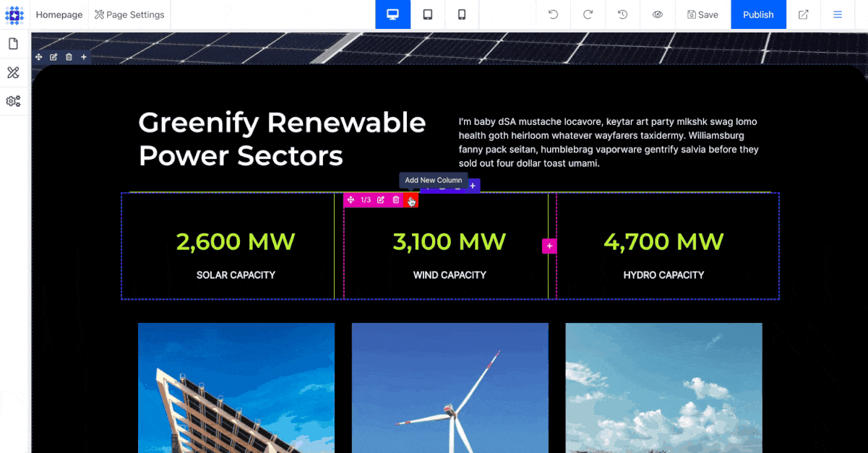This screenshot has width=868, height=453.
Task: Select the HYDRO CAPACITY label
Action: tap(663, 275)
